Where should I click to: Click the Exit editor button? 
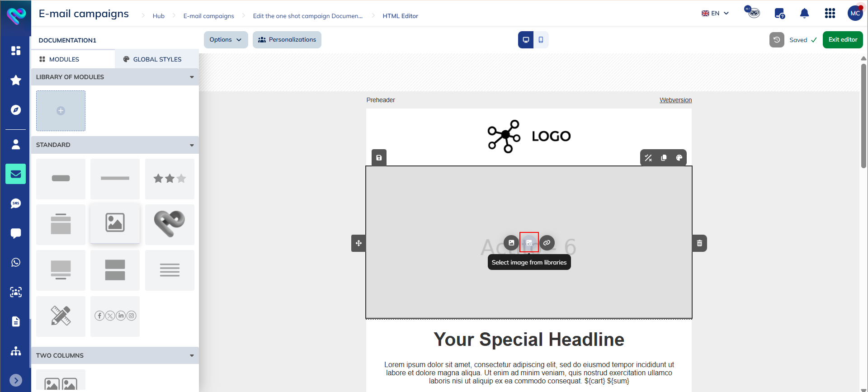click(x=842, y=40)
